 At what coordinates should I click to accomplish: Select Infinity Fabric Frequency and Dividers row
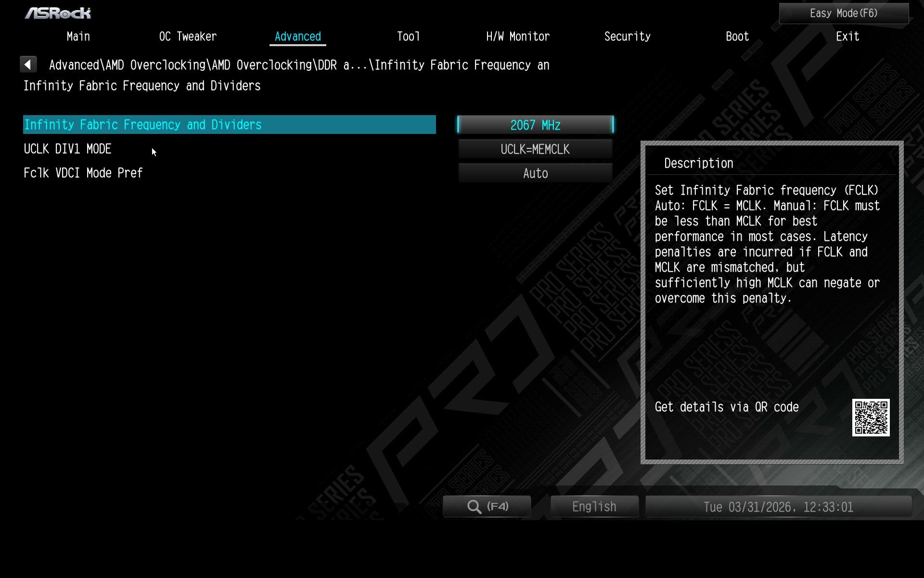pos(229,125)
